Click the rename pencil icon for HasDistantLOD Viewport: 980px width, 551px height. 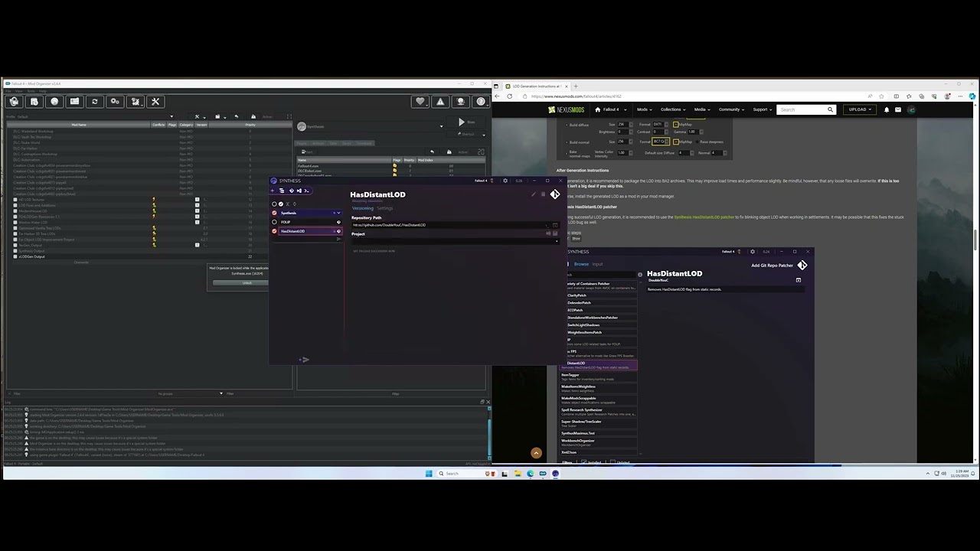tap(534, 194)
